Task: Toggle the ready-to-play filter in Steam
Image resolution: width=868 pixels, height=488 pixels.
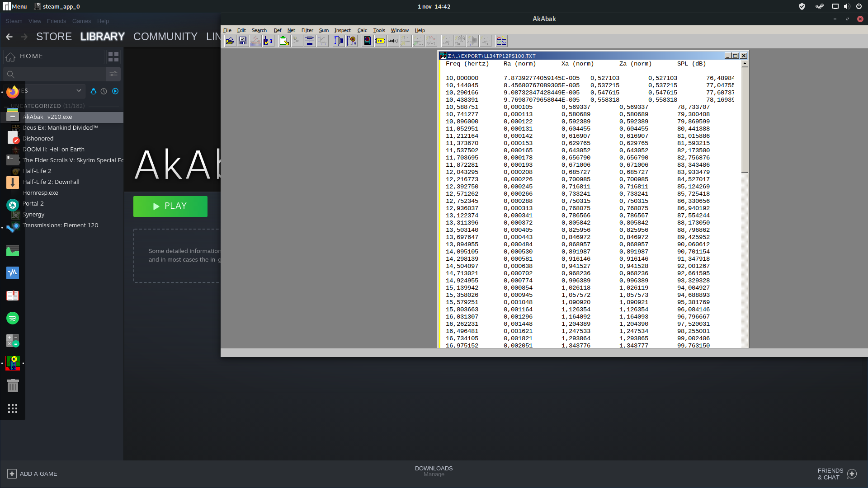Action: coord(115,91)
